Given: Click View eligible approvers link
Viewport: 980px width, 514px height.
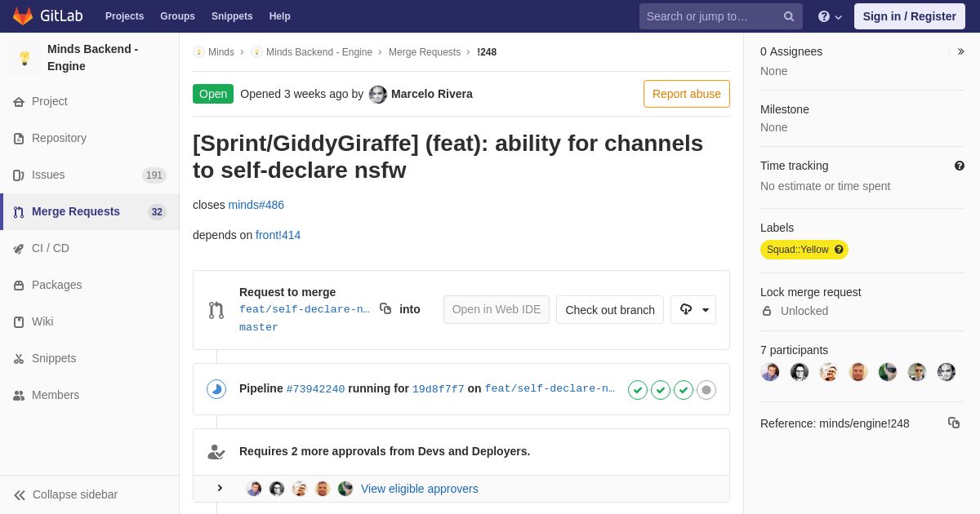Looking at the screenshot, I should [x=420, y=489].
